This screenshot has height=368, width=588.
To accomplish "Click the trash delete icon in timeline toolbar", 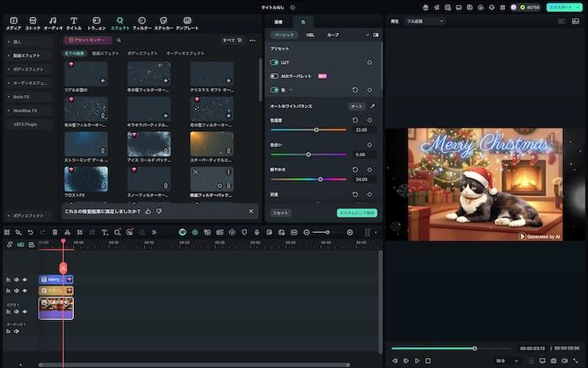I will (x=55, y=232).
